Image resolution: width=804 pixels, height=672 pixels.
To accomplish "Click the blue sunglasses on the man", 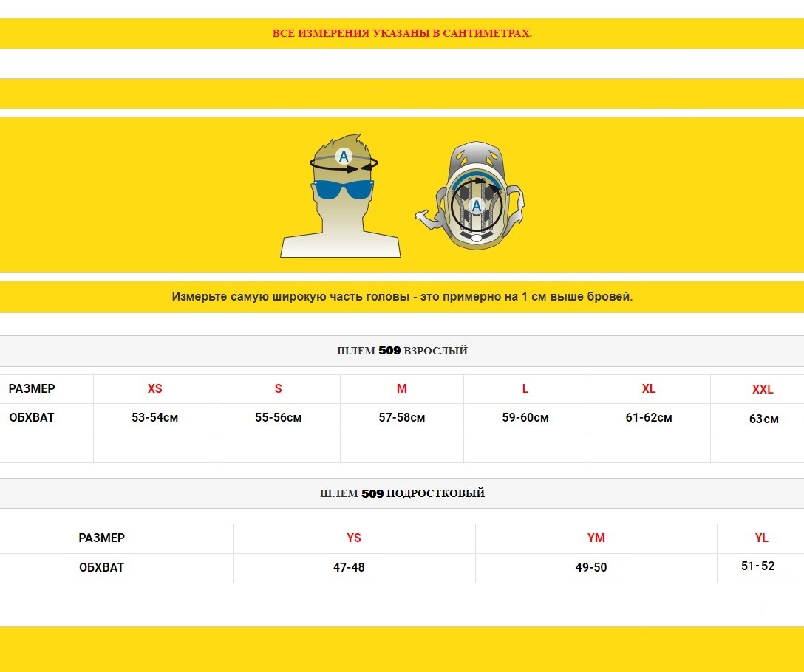I will pyautogui.click(x=343, y=190).
